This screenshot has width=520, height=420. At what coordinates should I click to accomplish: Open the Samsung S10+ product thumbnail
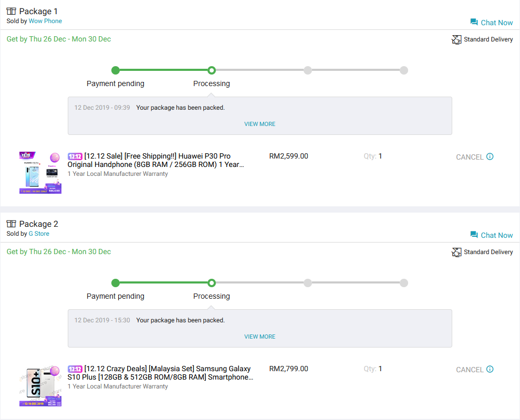point(40,385)
